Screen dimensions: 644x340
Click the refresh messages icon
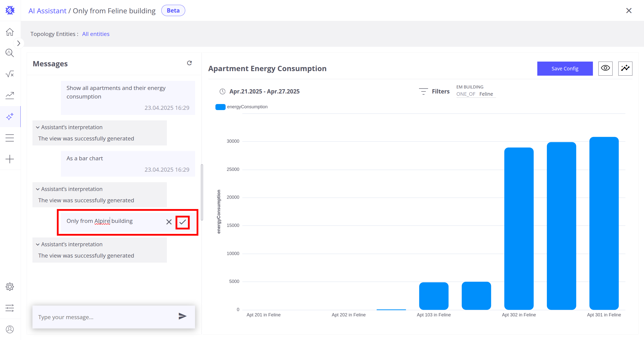pyautogui.click(x=189, y=63)
